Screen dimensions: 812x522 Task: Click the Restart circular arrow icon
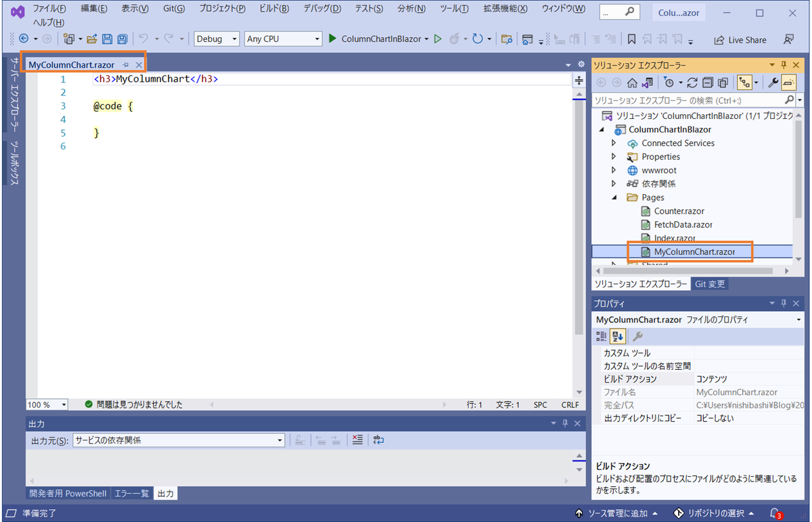click(x=478, y=39)
